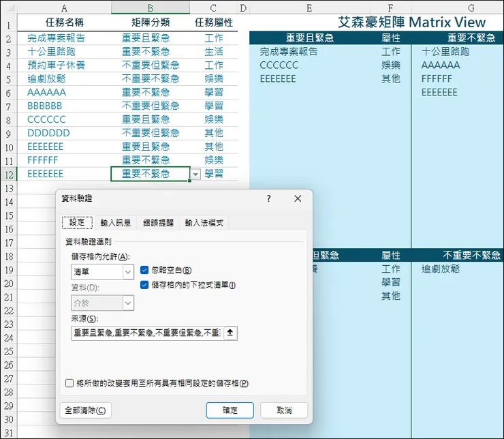Select cell 十公里路跑 in column A
This screenshot has height=439, width=504.
coord(64,51)
